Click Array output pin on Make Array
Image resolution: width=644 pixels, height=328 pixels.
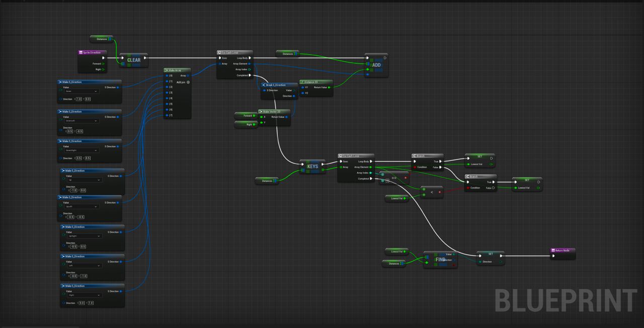pos(188,76)
